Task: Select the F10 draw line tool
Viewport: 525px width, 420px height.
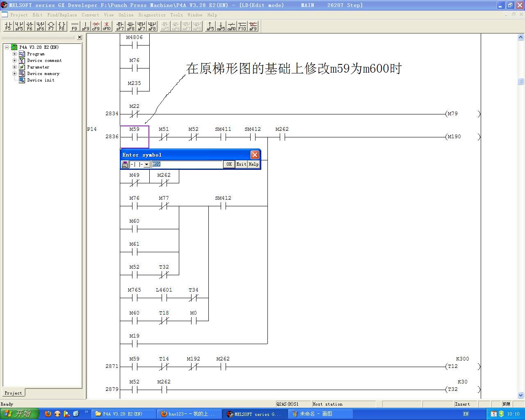Action: point(242,26)
